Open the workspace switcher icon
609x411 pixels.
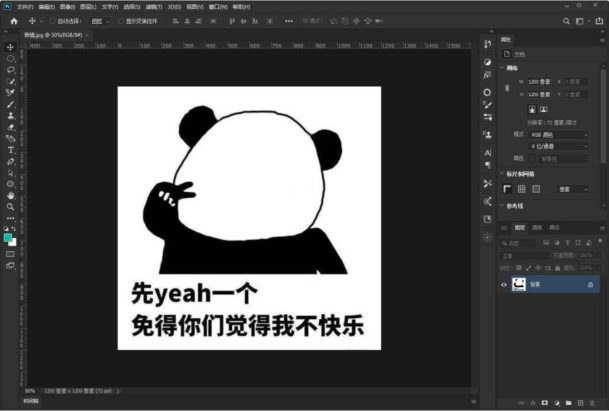[x=579, y=21]
